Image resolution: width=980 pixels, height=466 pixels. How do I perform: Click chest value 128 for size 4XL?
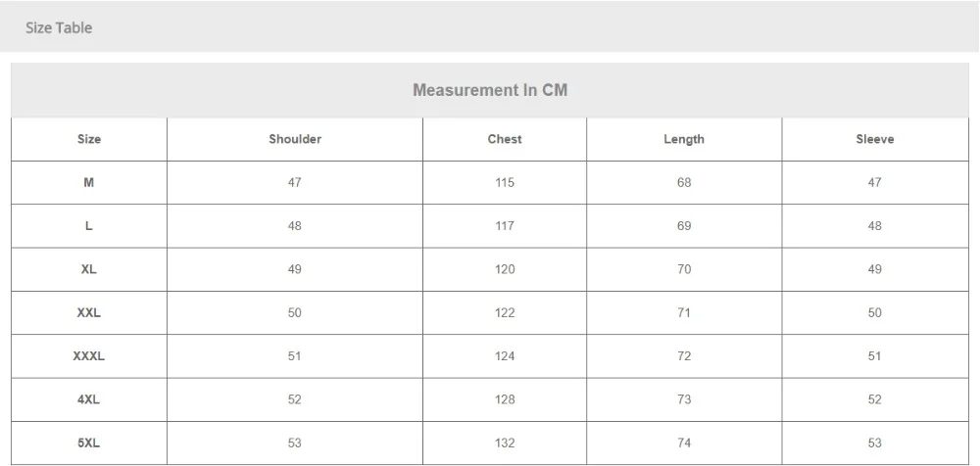coord(505,399)
